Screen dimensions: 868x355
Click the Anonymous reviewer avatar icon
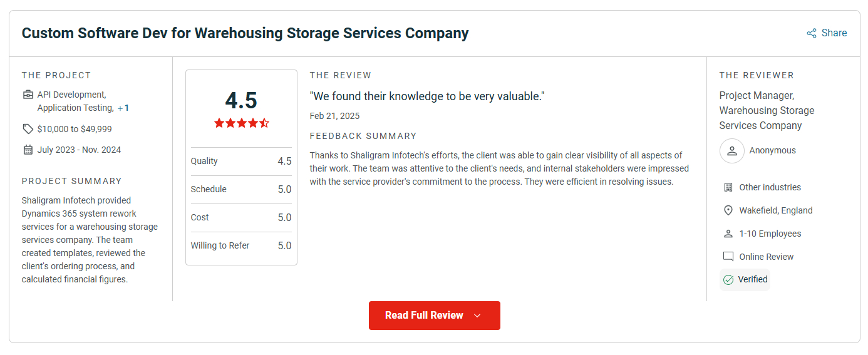coord(731,151)
